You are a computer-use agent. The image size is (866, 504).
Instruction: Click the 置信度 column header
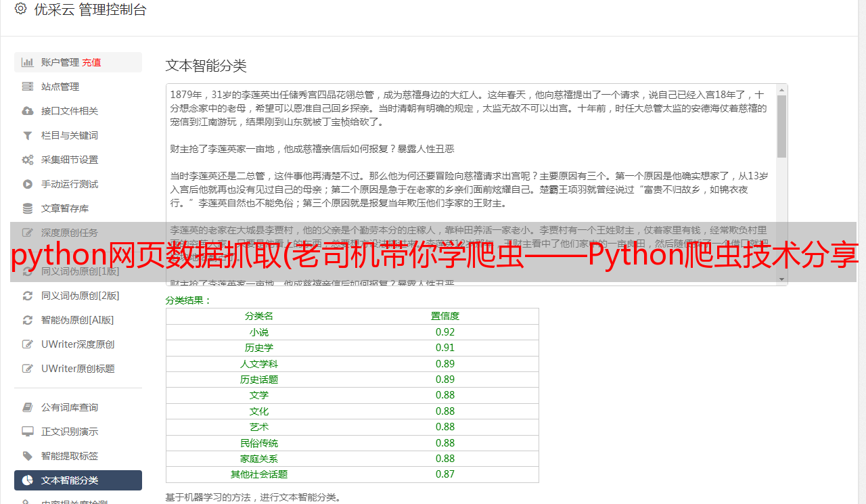coord(445,316)
